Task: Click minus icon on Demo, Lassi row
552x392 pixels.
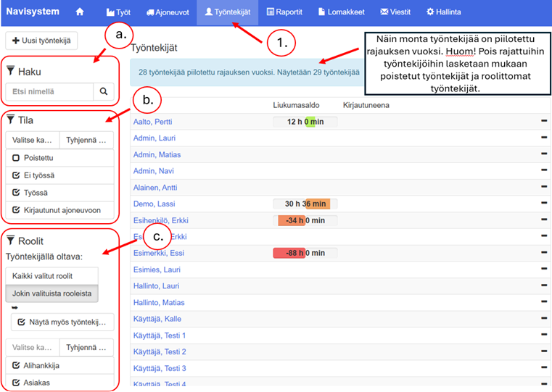Action: (x=543, y=204)
